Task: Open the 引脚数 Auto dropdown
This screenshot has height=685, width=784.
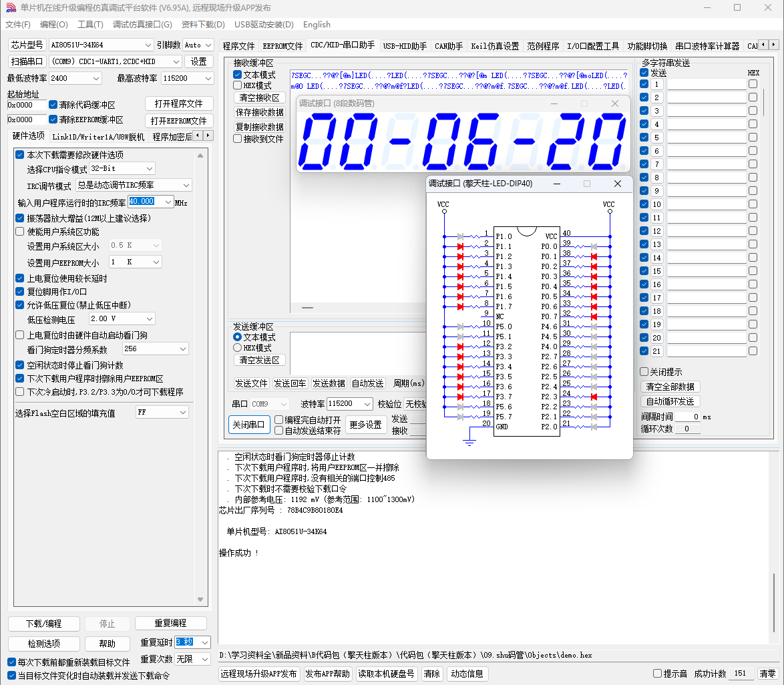Action: pos(208,45)
